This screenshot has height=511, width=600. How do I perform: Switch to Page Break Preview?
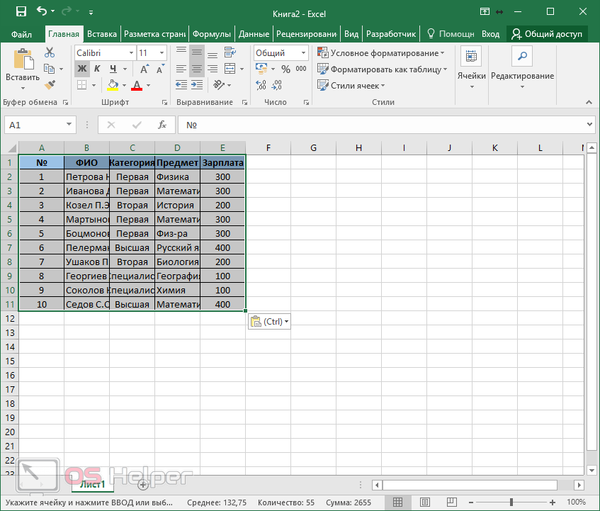tap(452, 502)
